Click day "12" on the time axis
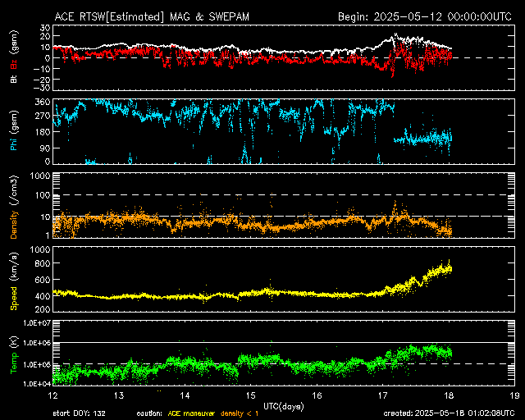The image size is (525, 420). [53, 395]
